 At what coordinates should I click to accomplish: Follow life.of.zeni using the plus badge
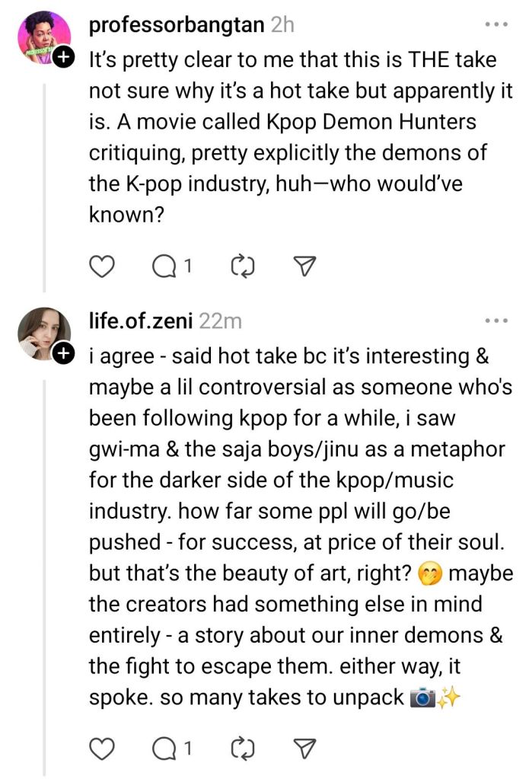coord(64,353)
